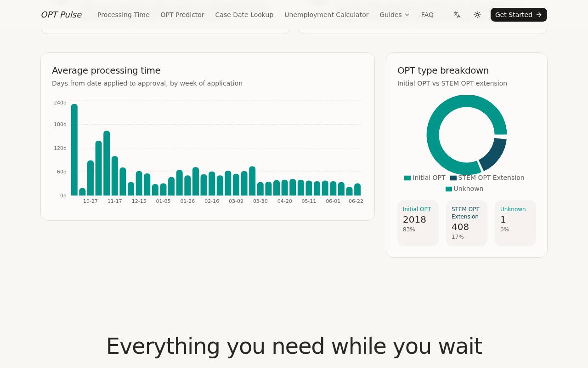Click the STEM OPT Extension 408 card
Viewport: 588px width, 368px height.
click(x=467, y=223)
